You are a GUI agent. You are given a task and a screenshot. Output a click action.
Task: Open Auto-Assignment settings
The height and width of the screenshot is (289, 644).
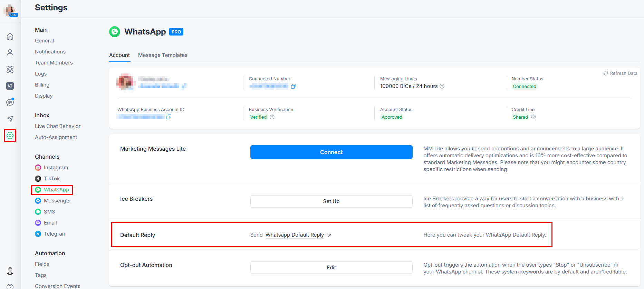56,137
